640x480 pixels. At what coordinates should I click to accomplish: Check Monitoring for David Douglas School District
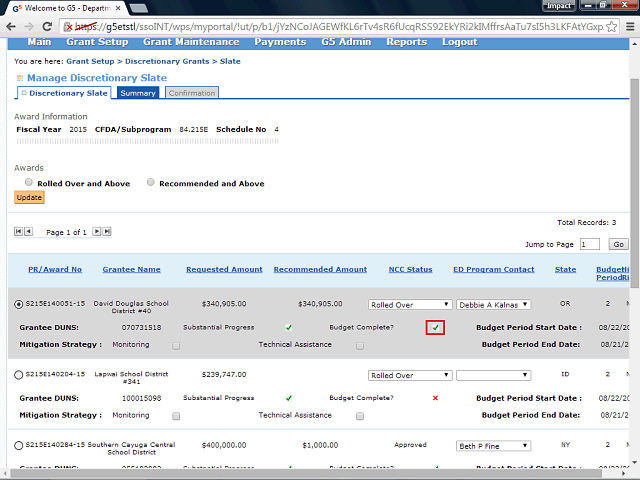[176, 346]
